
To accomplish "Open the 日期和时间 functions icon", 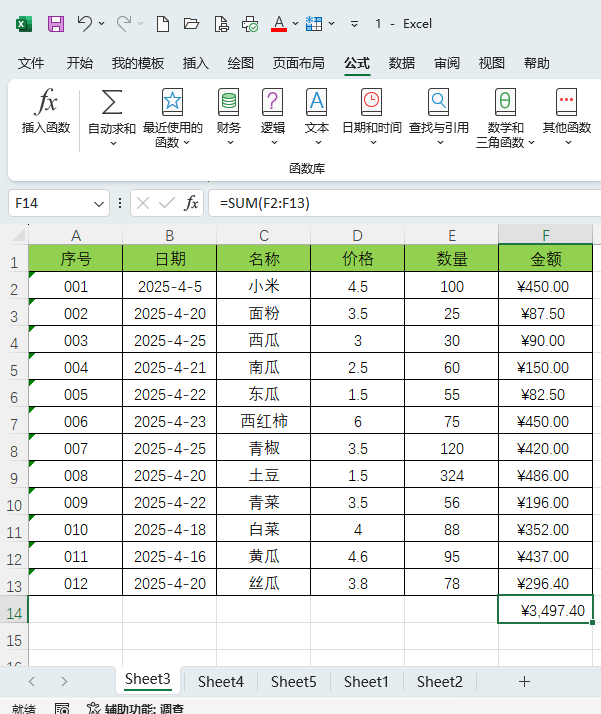I will click(371, 102).
